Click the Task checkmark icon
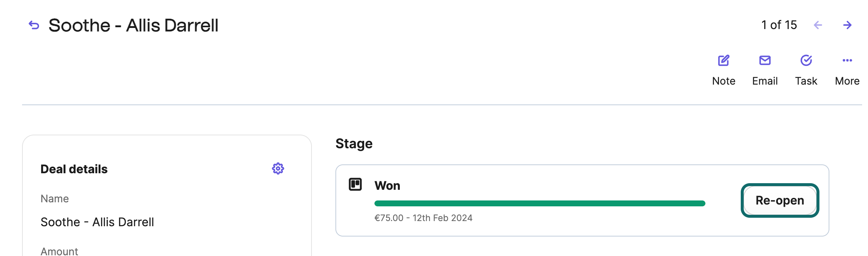This screenshot has height=256, width=868. tap(806, 60)
